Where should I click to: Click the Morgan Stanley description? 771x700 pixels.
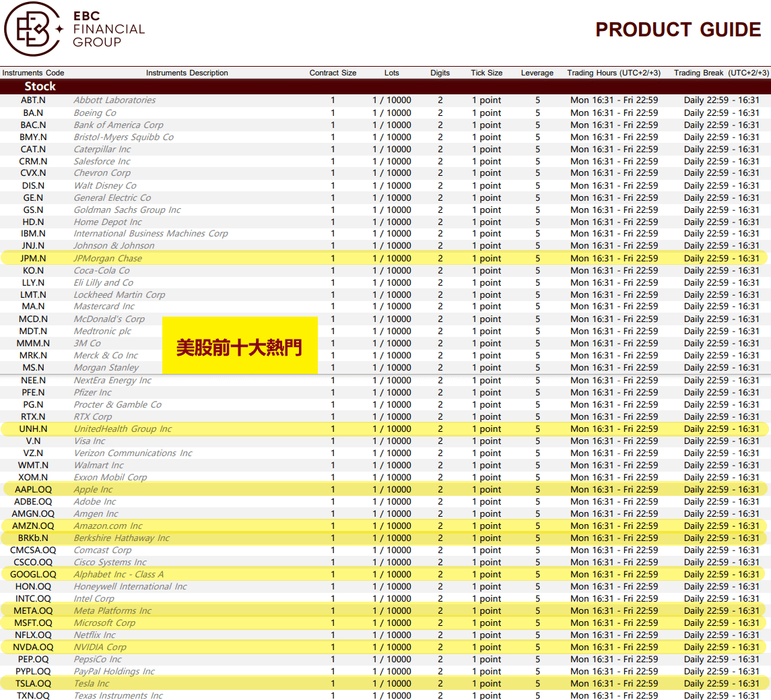tap(106, 367)
